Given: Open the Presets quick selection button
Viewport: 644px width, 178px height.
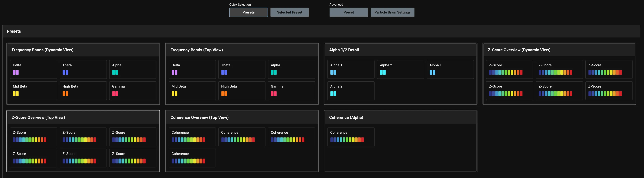Looking at the screenshot, I should tap(248, 12).
